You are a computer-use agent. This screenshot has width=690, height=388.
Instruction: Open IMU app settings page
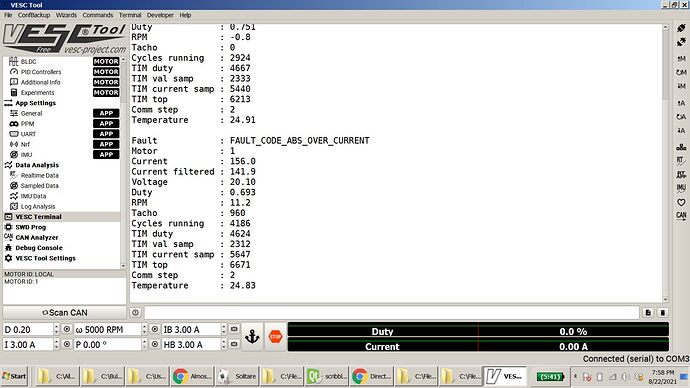point(62,154)
